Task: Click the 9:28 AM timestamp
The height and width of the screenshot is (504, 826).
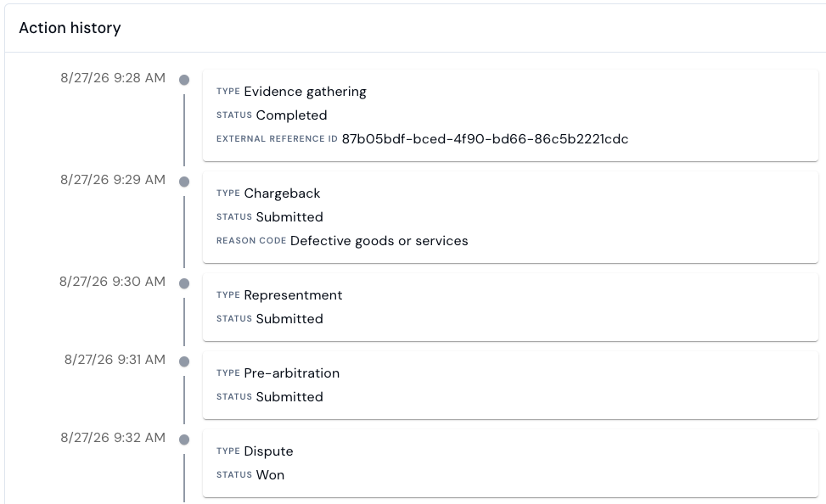Action: coord(113,78)
